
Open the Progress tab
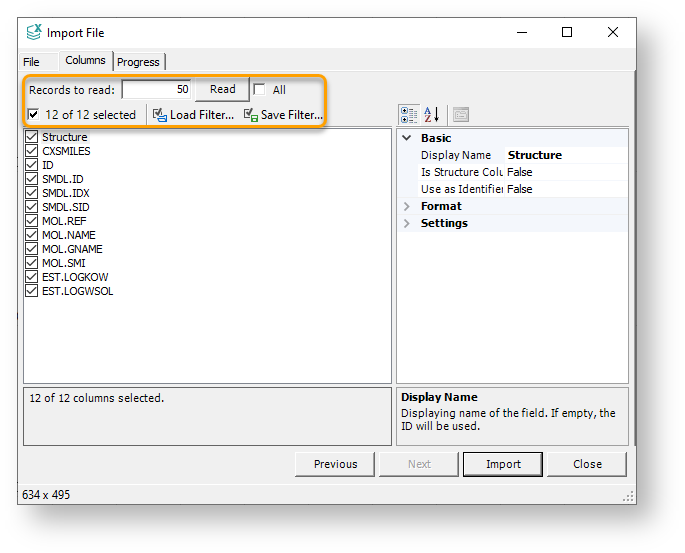[138, 62]
